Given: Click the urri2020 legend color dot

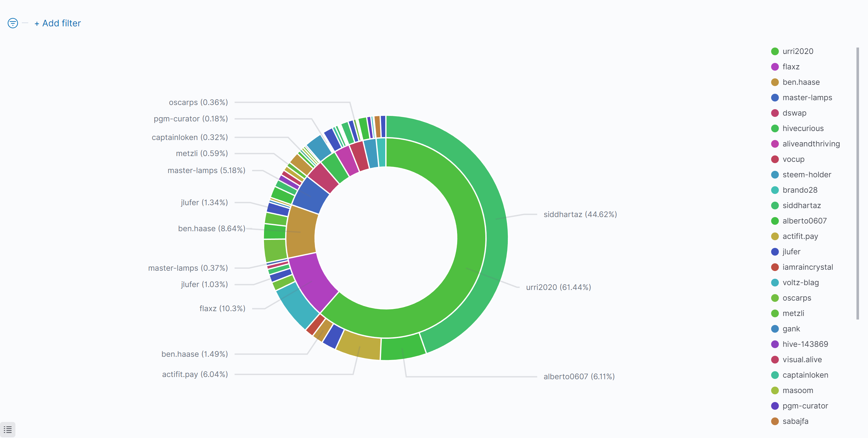Looking at the screenshot, I should click(x=775, y=51).
